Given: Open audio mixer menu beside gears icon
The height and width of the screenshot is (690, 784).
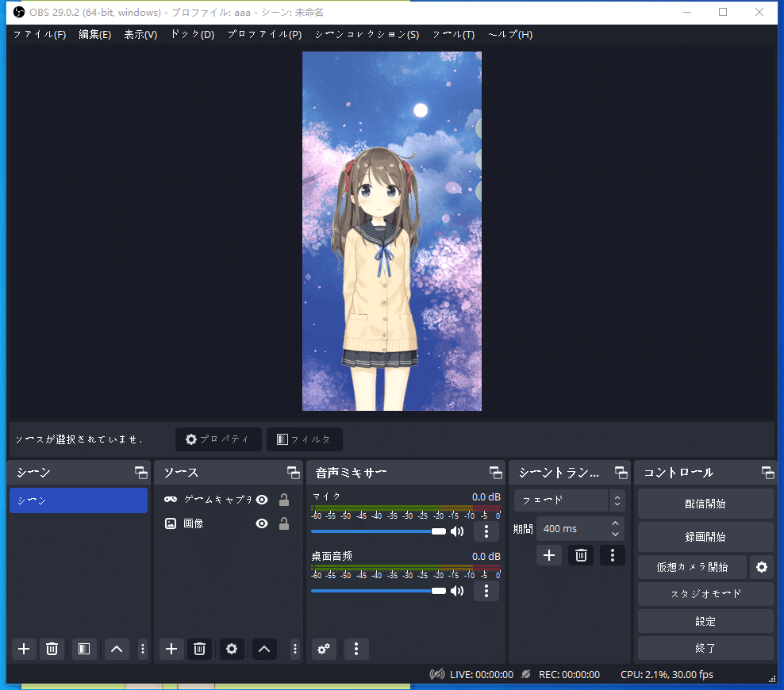Looking at the screenshot, I should tap(356, 649).
